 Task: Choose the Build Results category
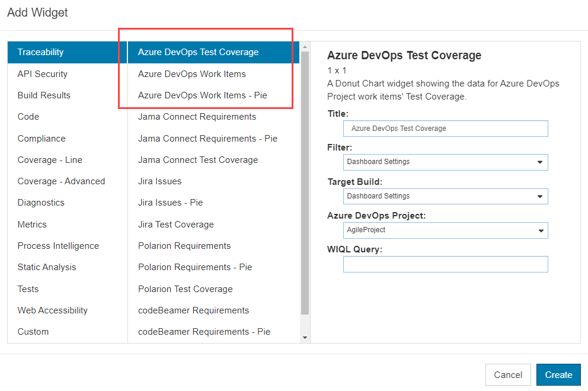tap(44, 95)
